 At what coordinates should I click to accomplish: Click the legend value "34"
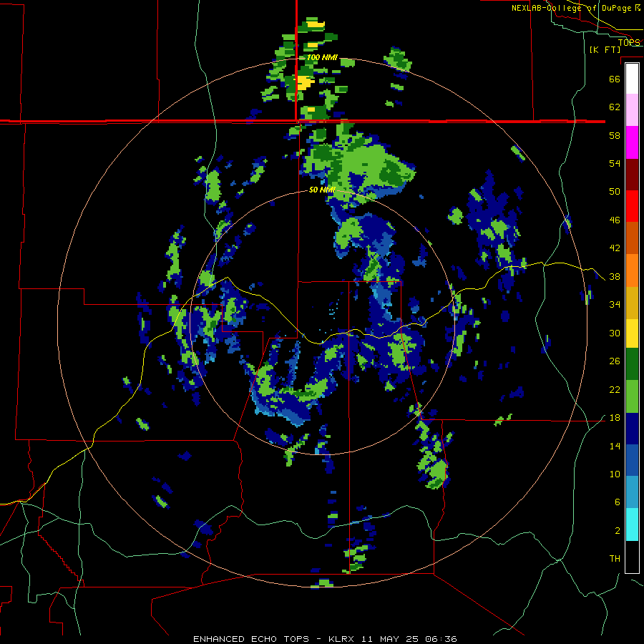click(615, 305)
